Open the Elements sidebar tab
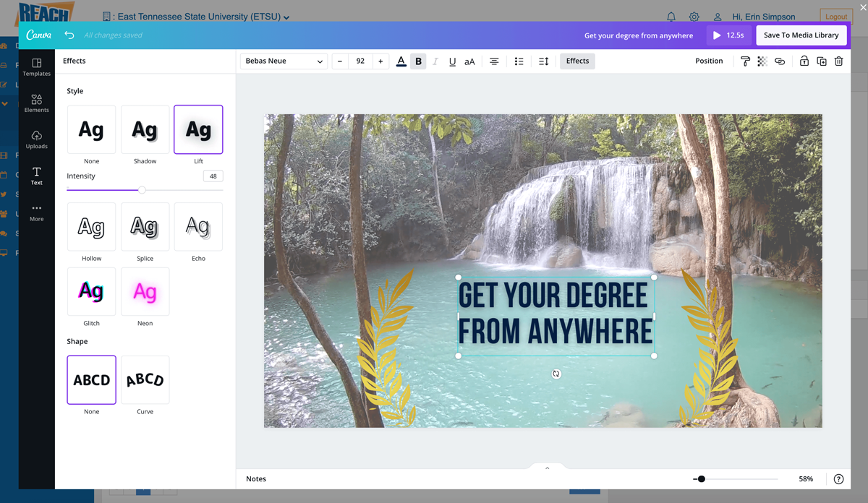Image resolution: width=868 pixels, height=503 pixels. click(36, 103)
